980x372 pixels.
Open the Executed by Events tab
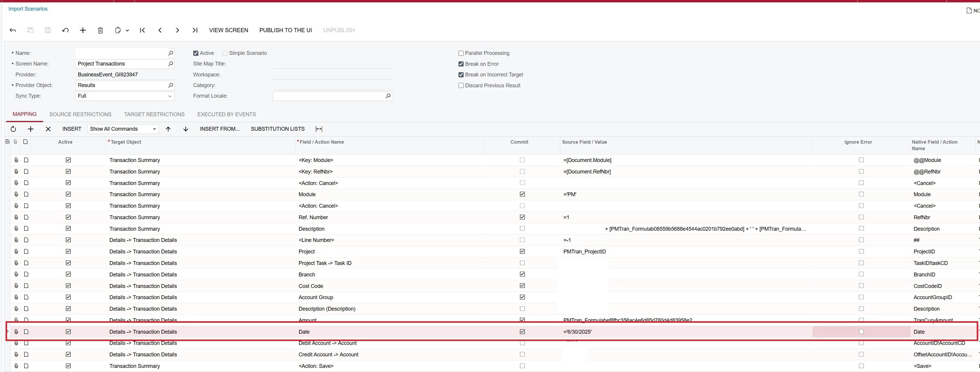pyautogui.click(x=226, y=114)
